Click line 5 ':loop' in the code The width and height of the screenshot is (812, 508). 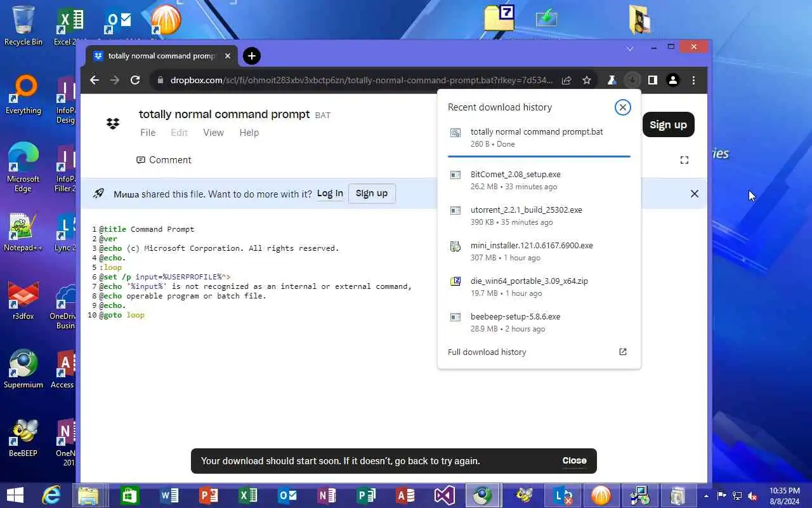tap(110, 267)
